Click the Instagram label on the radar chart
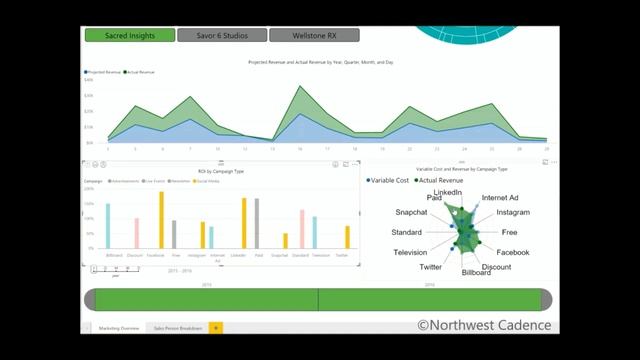The height and width of the screenshot is (360, 640). point(513,212)
